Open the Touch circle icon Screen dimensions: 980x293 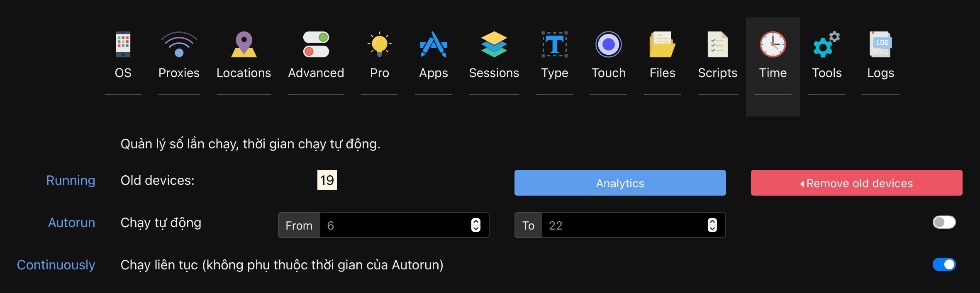pyautogui.click(x=609, y=44)
